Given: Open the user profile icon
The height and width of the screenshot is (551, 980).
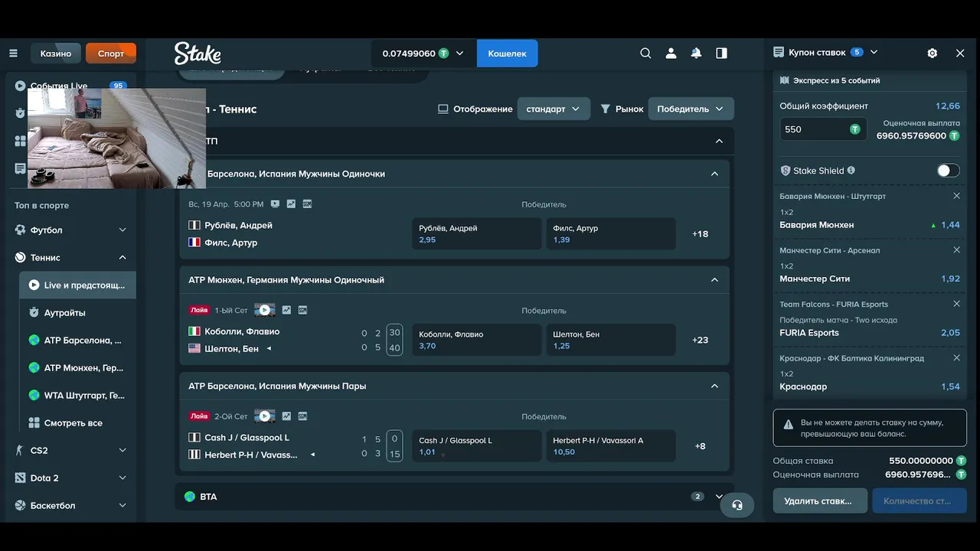Looking at the screenshot, I should point(671,54).
